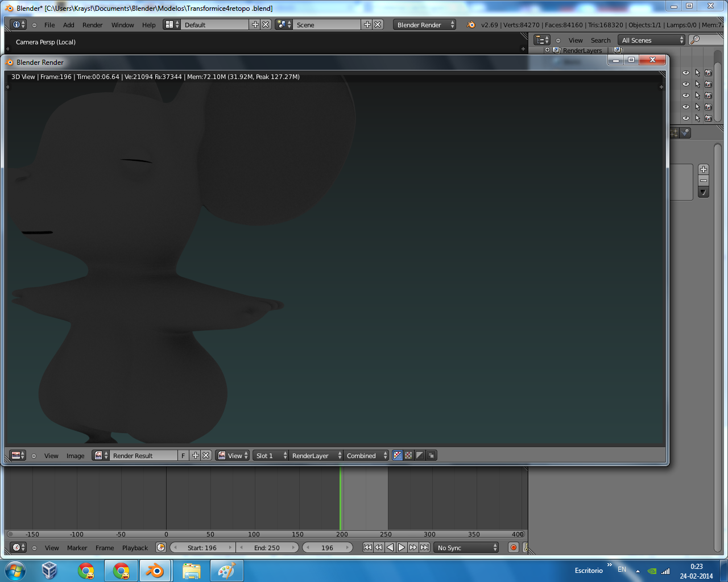
Task: Select render slot from Slot 1 dropdown
Action: (x=271, y=455)
